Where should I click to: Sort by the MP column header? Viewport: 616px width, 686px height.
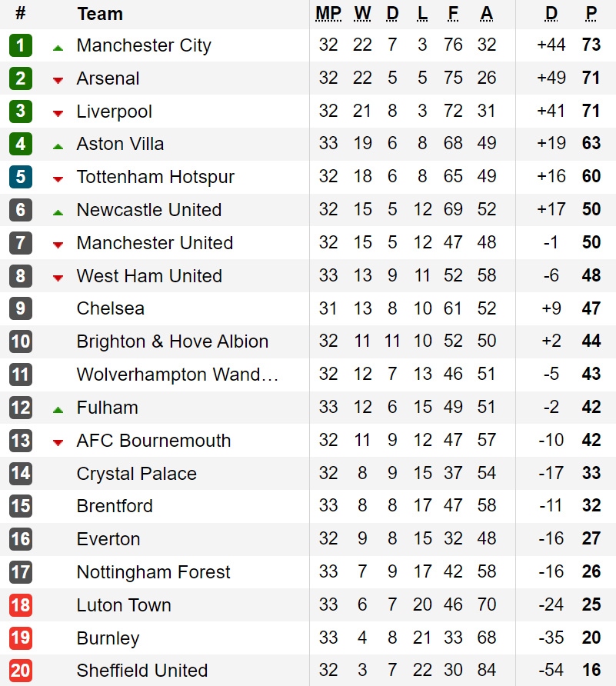pyautogui.click(x=328, y=14)
